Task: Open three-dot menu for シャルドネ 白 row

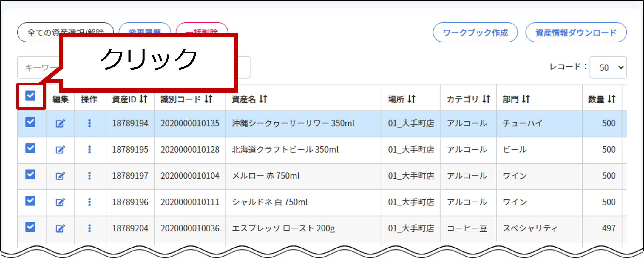Action: coord(89,202)
